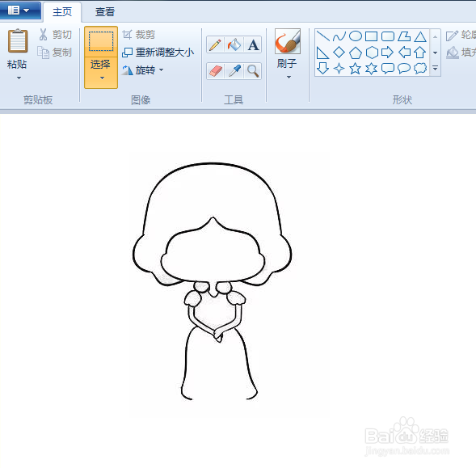Select the Fill with color bucket tool

tap(234, 45)
